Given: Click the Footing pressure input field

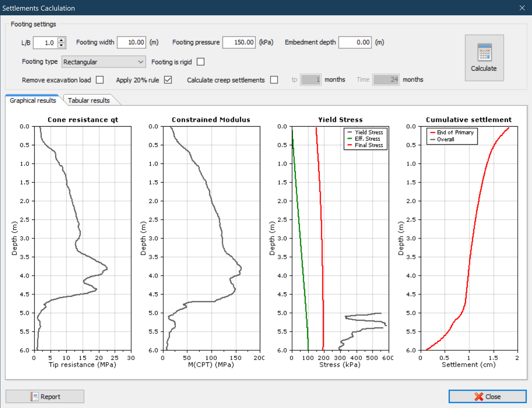Looking at the screenshot, I should (239, 42).
